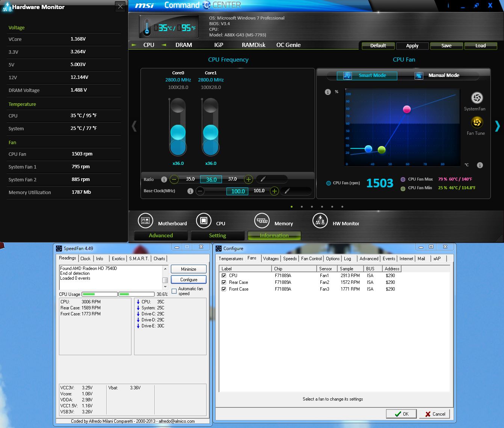Viewport: 504px width, 428px height.
Task: Click the pink CPU Fan Max curve point
Action: click(407, 109)
